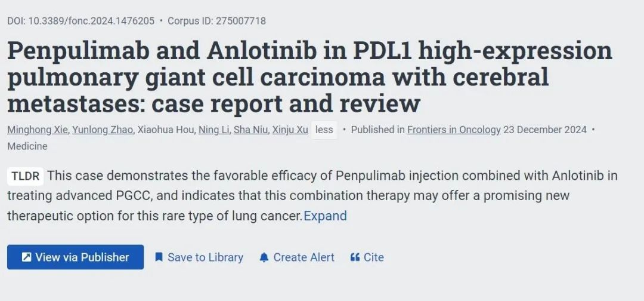Open the View via Publisher button

point(76,257)
